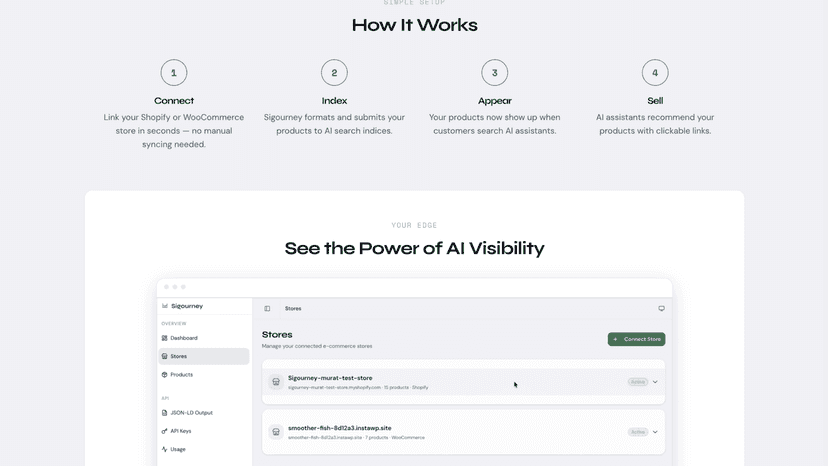
Task: Open JSON-LD Output in the sidebar
Action: [x=204, y=413]
